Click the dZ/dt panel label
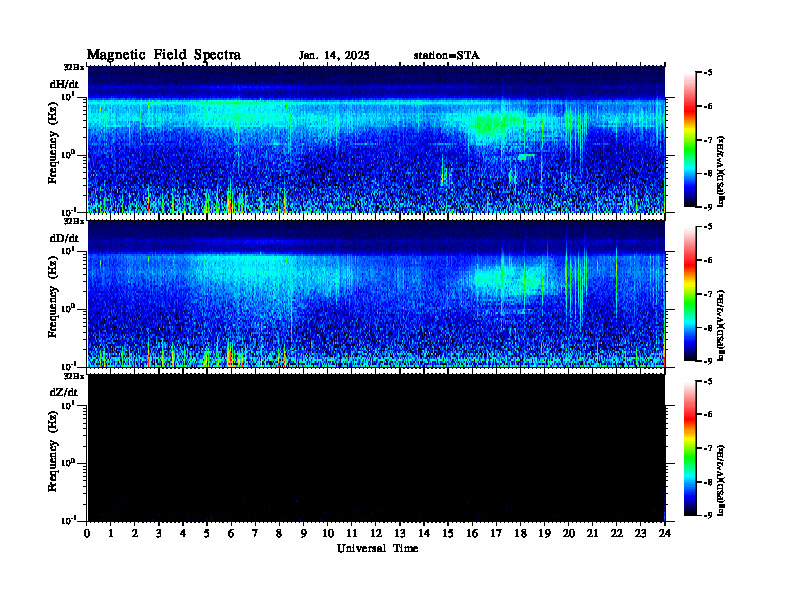Viewport: 792px width, 612px height. [x=64, y=392]
